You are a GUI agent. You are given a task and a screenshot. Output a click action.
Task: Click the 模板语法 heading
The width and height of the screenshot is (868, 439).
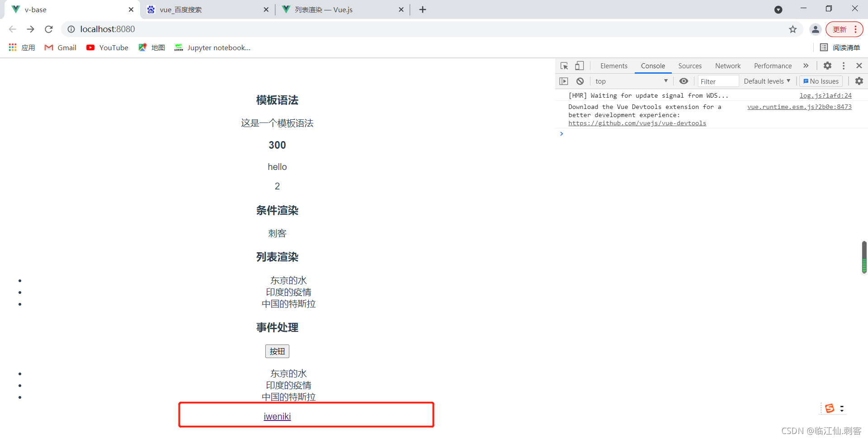(277, 100)
